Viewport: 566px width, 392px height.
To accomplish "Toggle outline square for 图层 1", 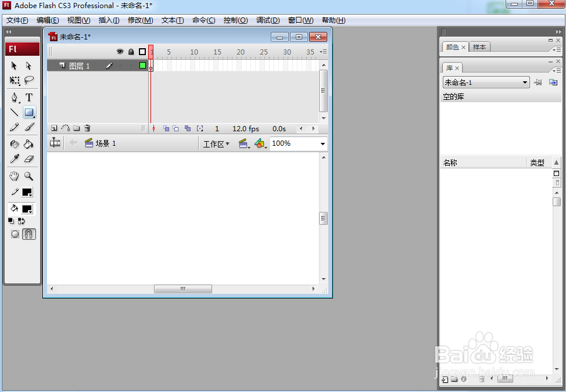I will pyautogui.click(x=142, y=65).
